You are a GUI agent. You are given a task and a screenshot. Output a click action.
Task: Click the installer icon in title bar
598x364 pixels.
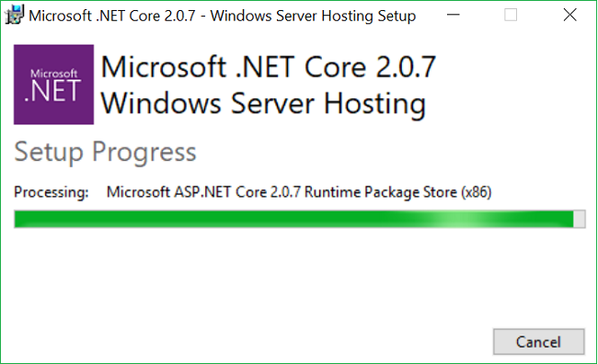15,15
